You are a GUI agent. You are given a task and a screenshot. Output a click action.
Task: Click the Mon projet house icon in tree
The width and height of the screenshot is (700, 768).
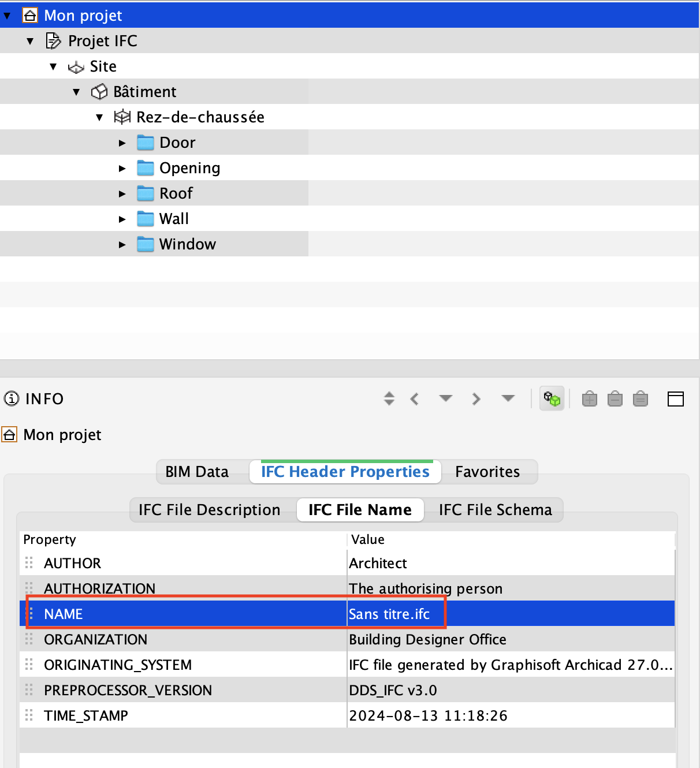click(x=30, y=15)
